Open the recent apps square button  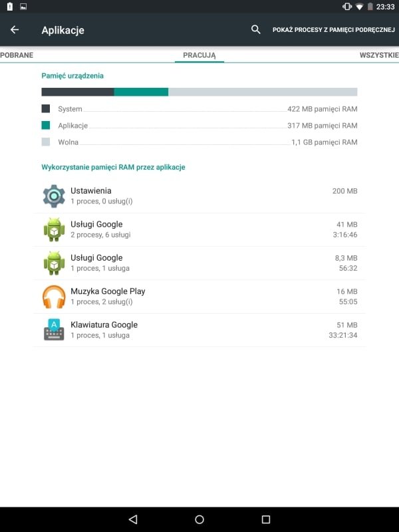(x=266, y=519)
